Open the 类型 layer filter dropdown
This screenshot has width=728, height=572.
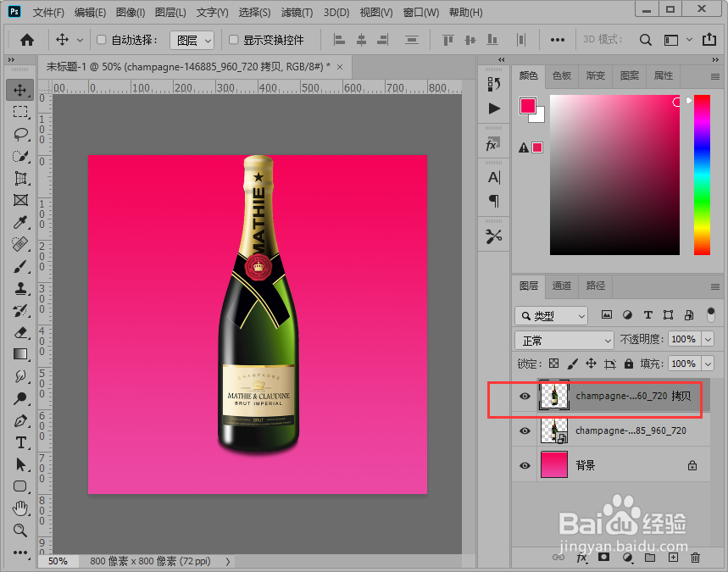[551, 316]
